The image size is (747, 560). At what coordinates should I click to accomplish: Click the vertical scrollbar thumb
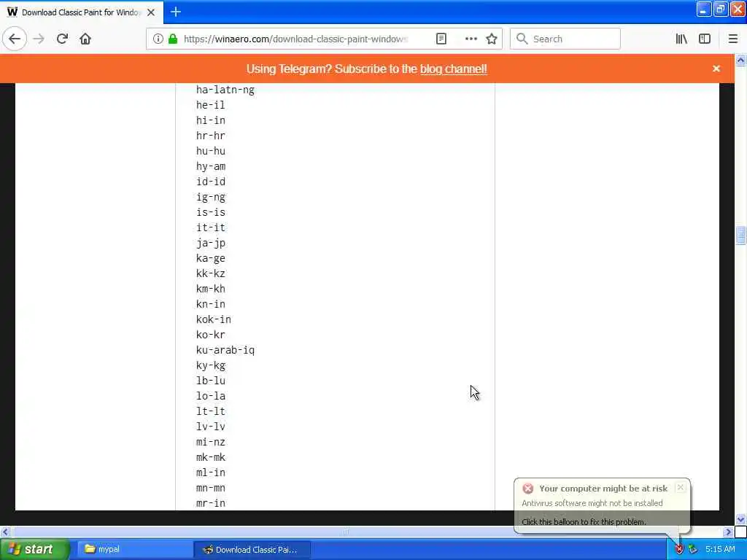pyautogui.click(x=740, y=236)
